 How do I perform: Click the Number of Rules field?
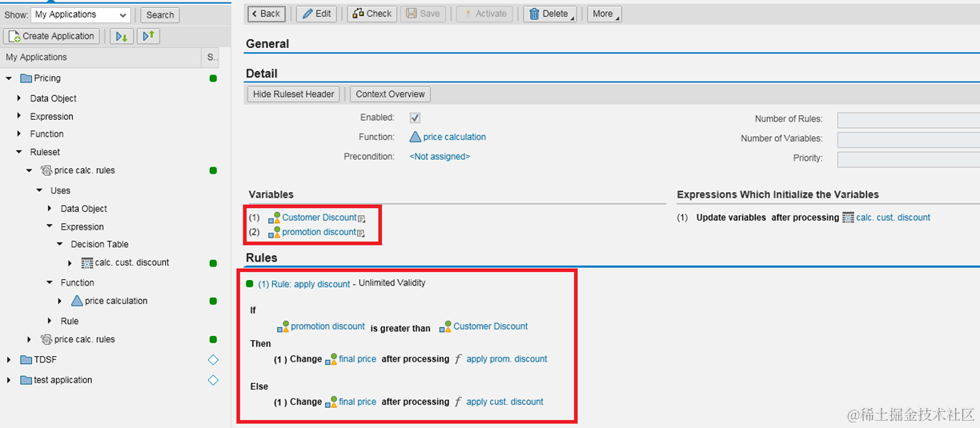pyautogui.click(x=909, y=120)
